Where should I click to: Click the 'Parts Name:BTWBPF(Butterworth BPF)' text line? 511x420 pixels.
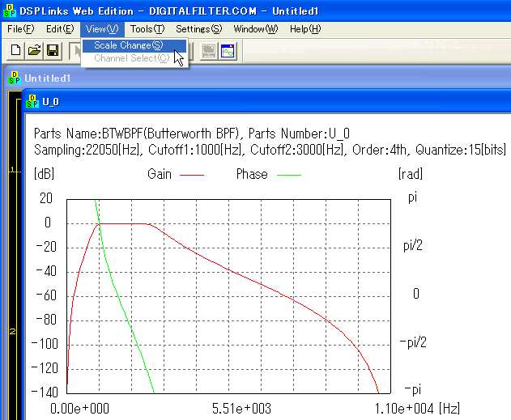click(x=137, y=134)
